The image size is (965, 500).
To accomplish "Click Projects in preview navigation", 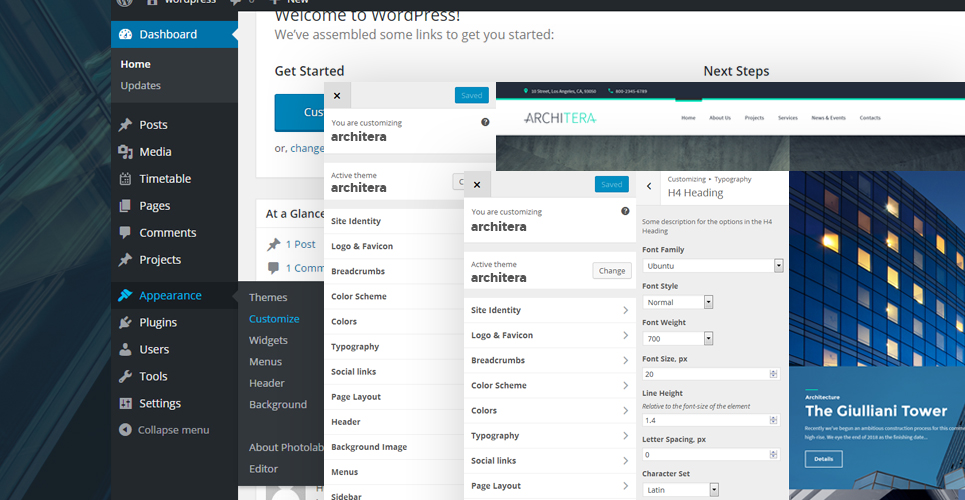I will (754, 118).
